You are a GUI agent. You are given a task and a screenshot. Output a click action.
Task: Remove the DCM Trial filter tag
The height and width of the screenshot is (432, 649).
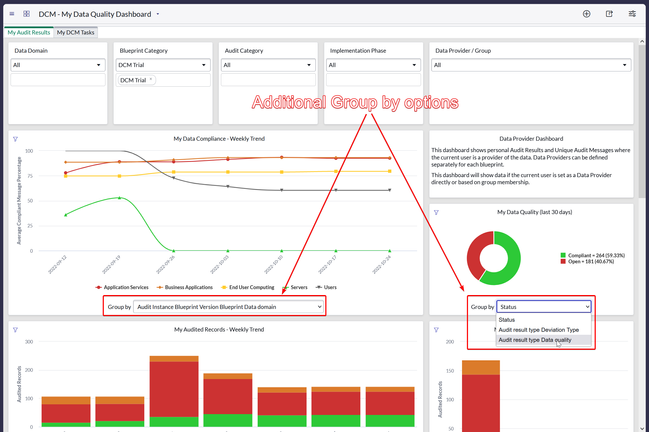click(x=151, y=79)
